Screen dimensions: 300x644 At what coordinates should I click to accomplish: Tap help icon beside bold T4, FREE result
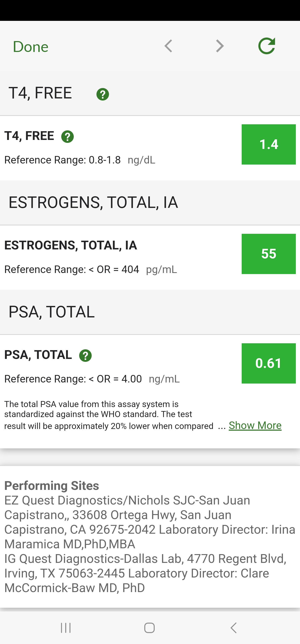pos(67,137)
